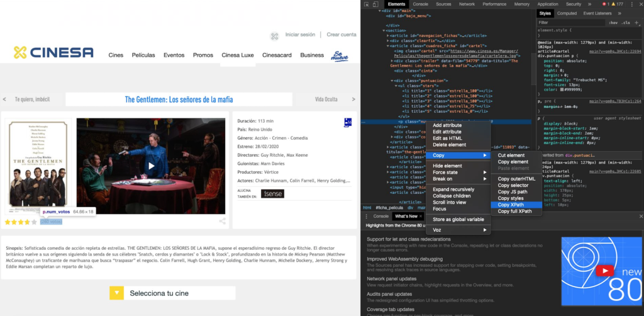Collapse the div class="puntuacion" node
Viewport: 644px width, 316px height.
point(392,81)
